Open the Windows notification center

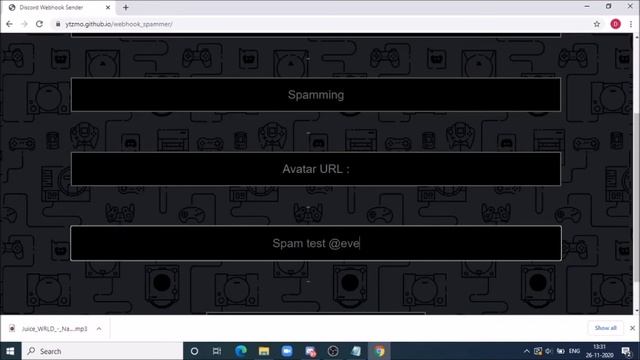pos(626,351)
